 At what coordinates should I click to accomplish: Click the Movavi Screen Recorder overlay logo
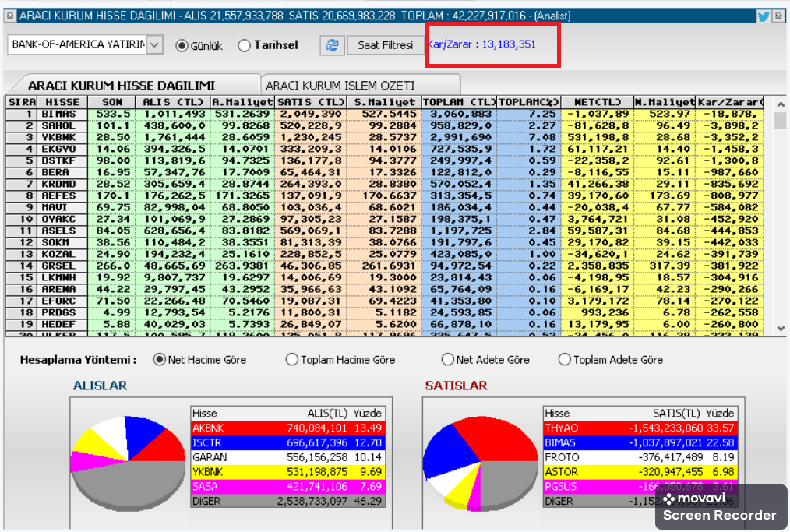[718, 506]
